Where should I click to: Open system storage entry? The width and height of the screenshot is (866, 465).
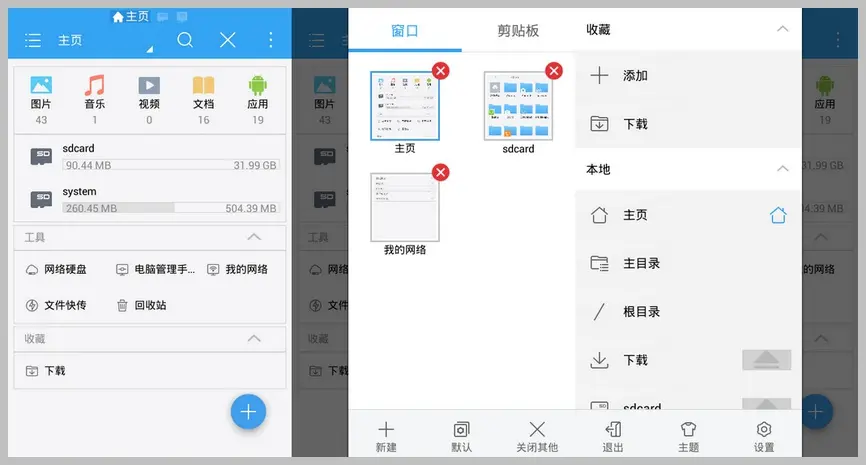coord(150,200)
